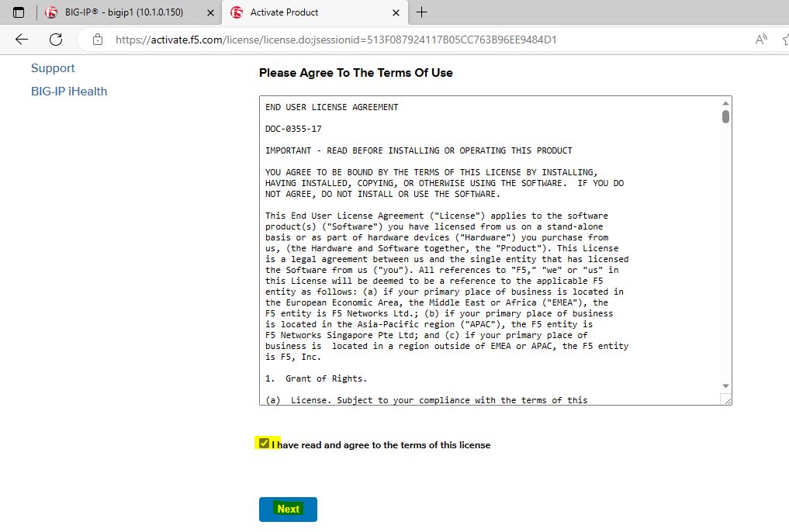
Task: Click the browser back arrow
Action: tap(21, 40)
